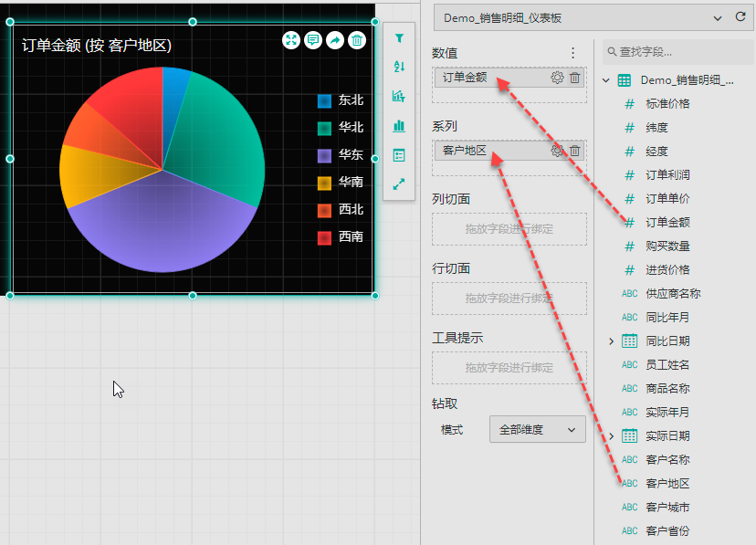Select the 客户名称 field
This screenshot has width=756, height=545.
tap(667, 460)
